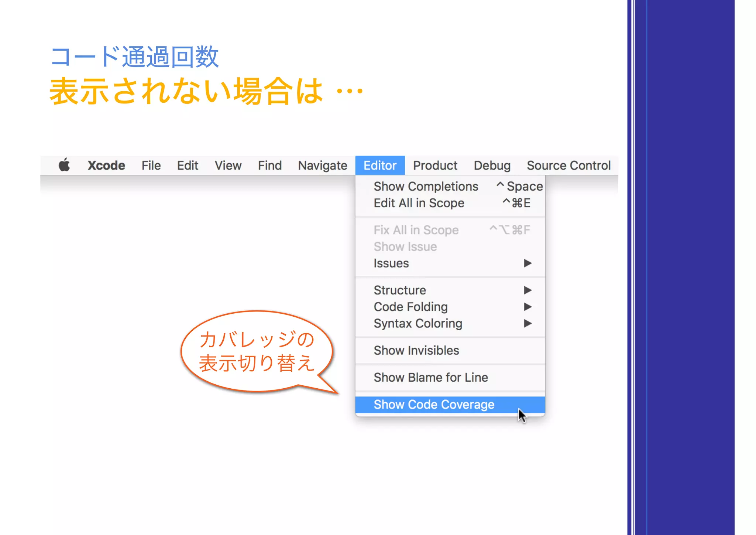This screenshot has width=756, height=535.
Task: Open the Product menu
Action: (x=435, y=165)
